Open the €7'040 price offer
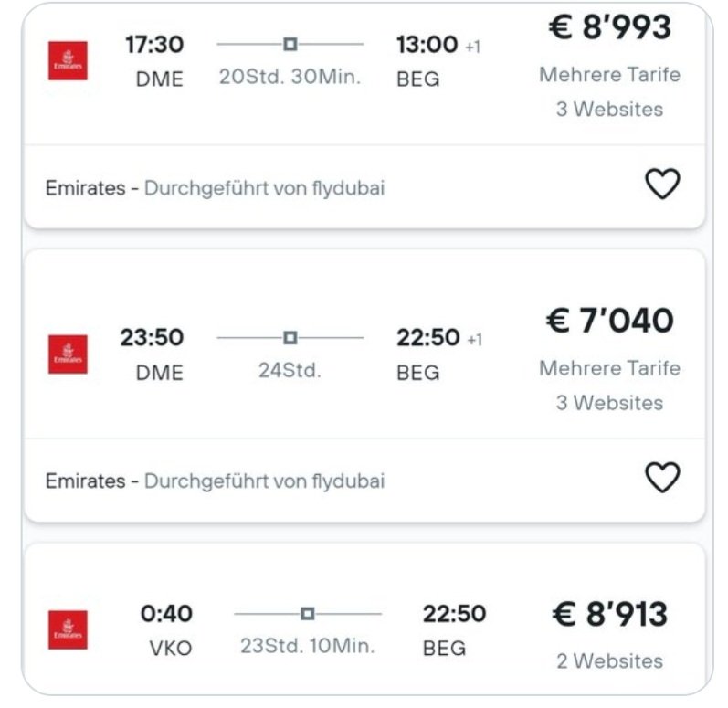This screenshot has height=708, width=728. point(609,321)
